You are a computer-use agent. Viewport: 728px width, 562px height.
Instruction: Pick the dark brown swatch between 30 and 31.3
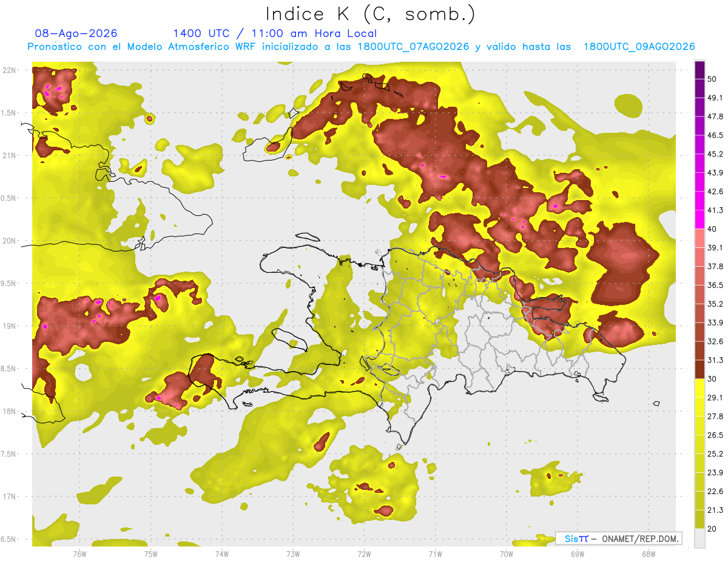[x=699, y=370]
